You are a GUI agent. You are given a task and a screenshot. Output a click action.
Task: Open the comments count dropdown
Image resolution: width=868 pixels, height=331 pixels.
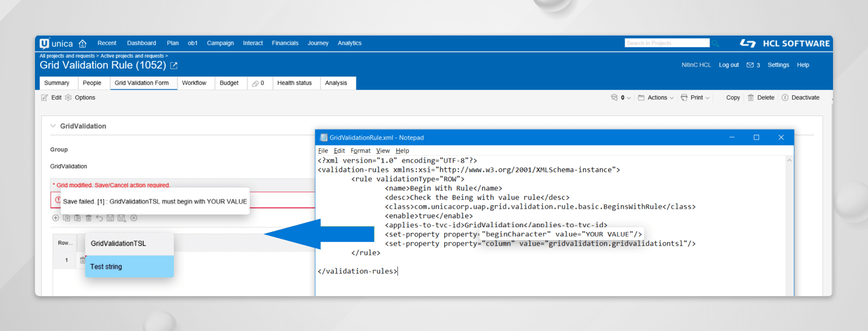click(621, 98)
